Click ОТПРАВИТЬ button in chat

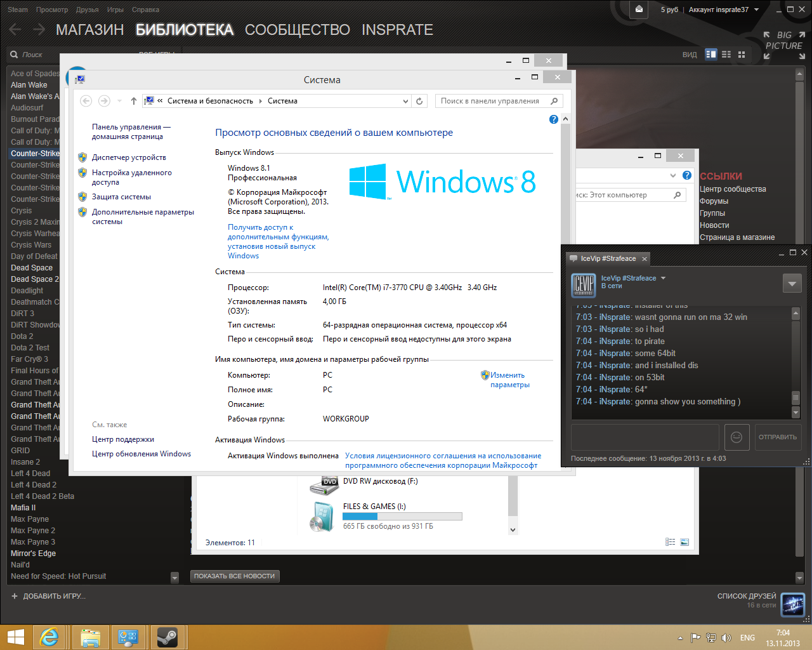778,437
